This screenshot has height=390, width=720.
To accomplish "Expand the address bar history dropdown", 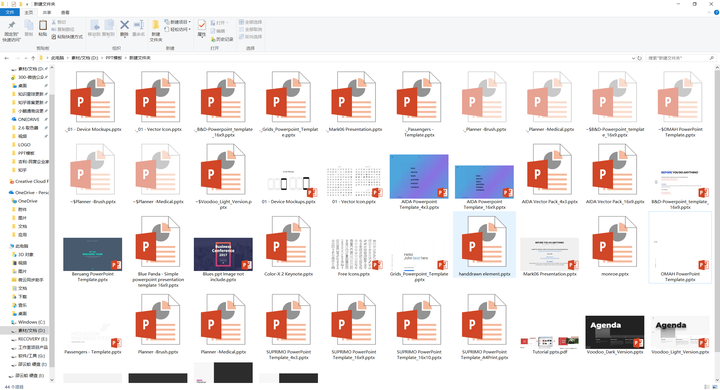I will pos(633,58).
